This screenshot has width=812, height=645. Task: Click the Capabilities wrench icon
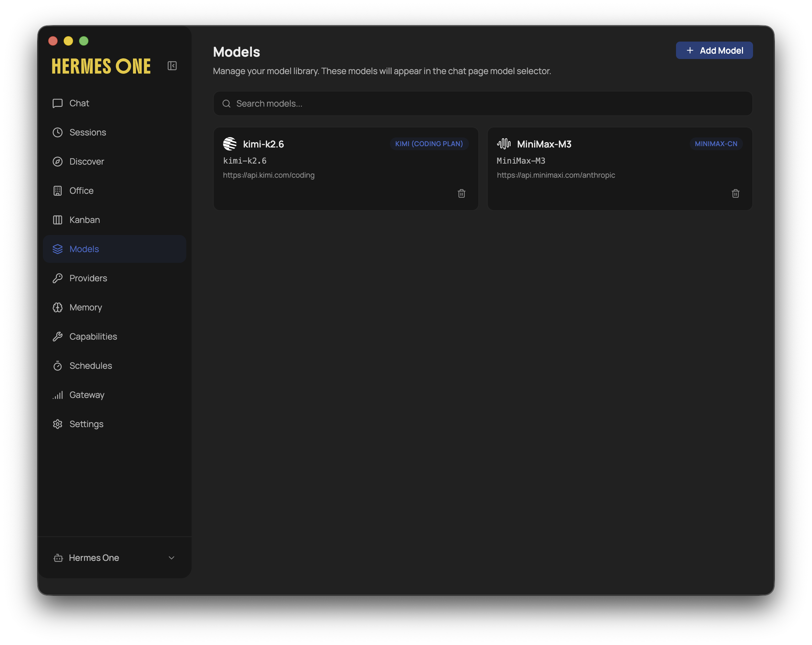[x=58, y=337]
